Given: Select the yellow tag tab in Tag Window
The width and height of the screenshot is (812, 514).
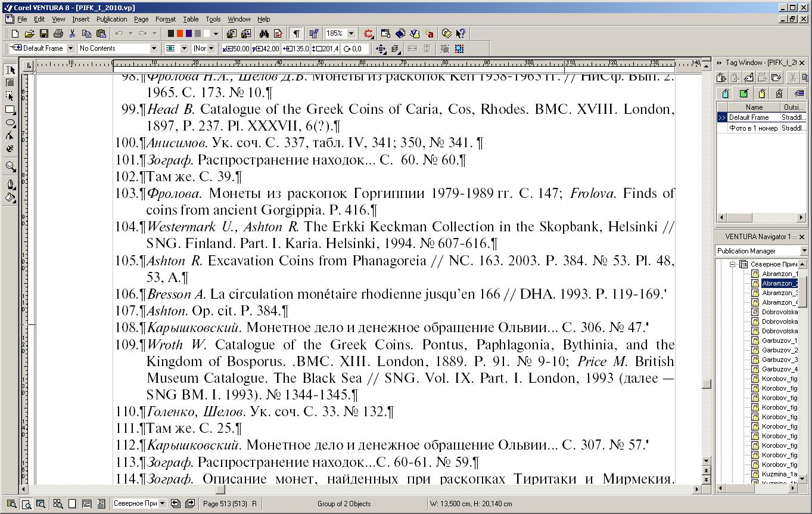Looking at the screenshot, I should click(761, 93).
